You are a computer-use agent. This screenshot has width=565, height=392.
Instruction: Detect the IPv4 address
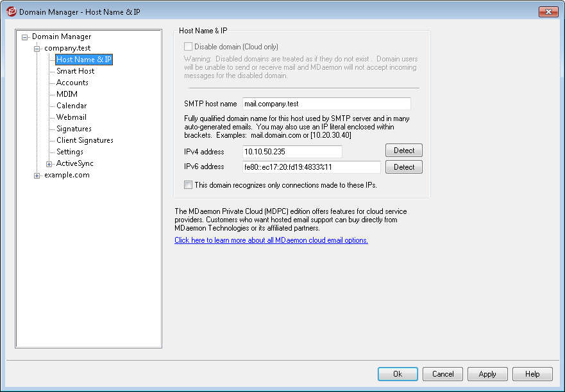[403, 151]
